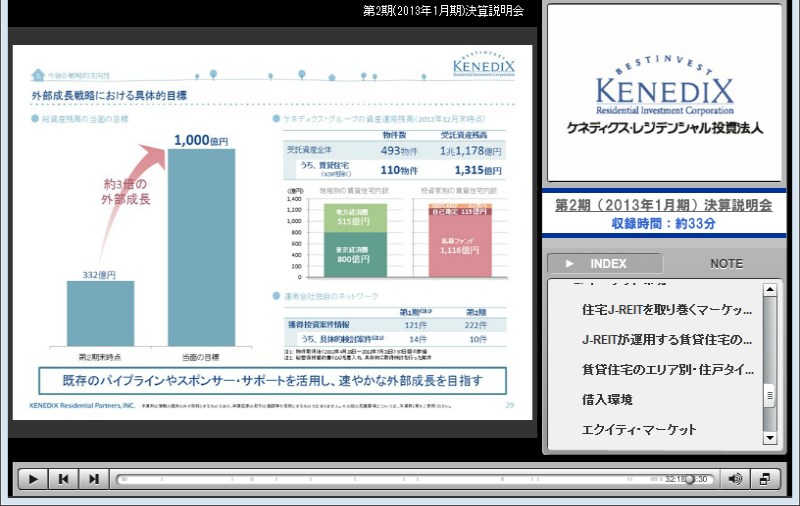800x506 pixels.
Task: Click the first chapter marker on timeline
Action: pyautogui.click(x=123, y=479)
